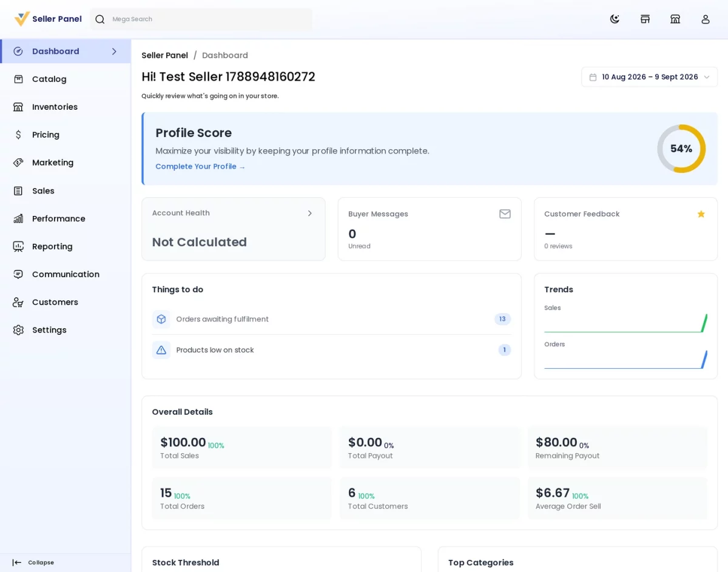Click the 15 Total Orders value
Image resolution: width=728 pixels, height=572 pixels.
[x=166, y=493]
